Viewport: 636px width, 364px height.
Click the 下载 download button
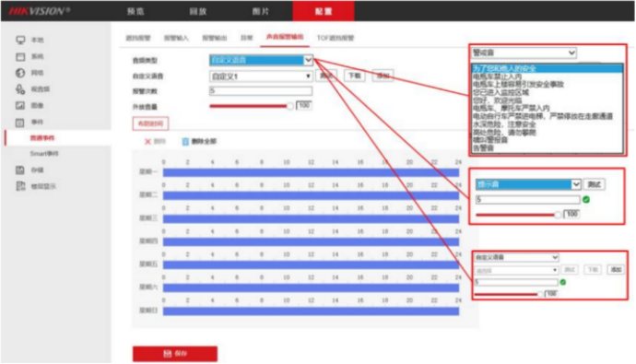pos(355,76)
